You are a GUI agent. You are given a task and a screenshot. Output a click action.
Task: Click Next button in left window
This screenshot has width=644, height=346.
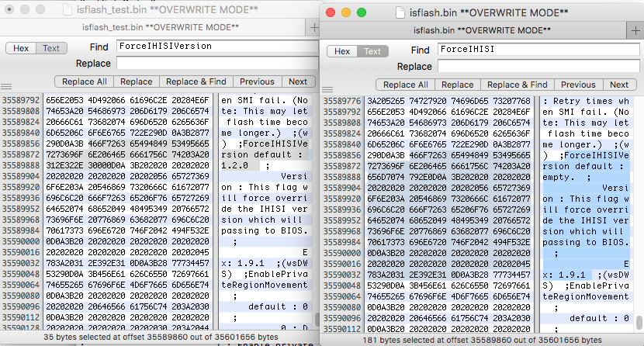(x=298, y=81)
